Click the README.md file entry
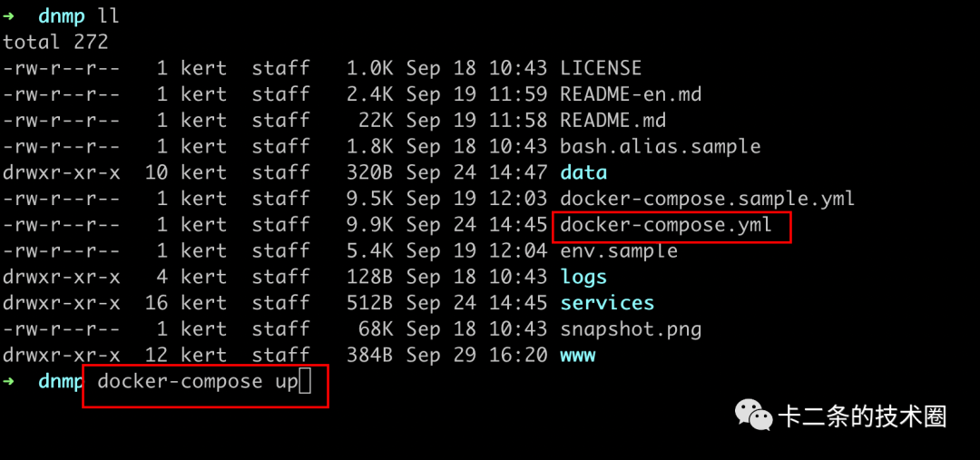The height and width of the screenshot is (460, 980). point(612,121)
